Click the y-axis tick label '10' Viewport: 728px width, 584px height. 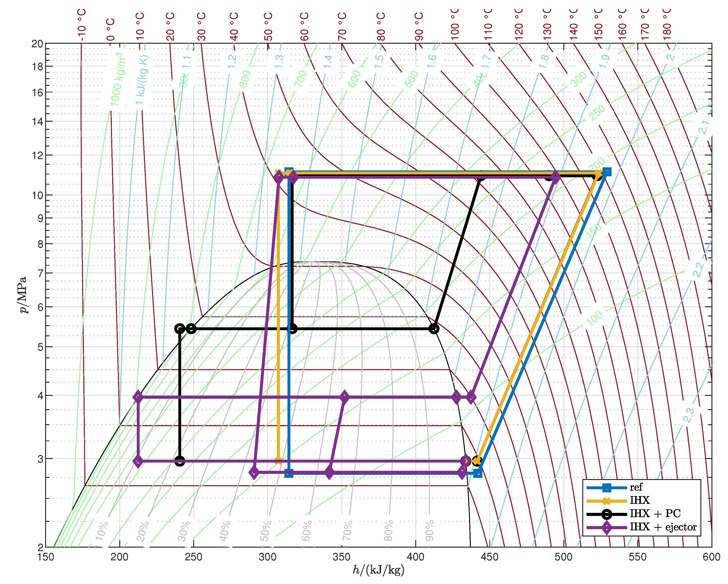pos(38,195)
